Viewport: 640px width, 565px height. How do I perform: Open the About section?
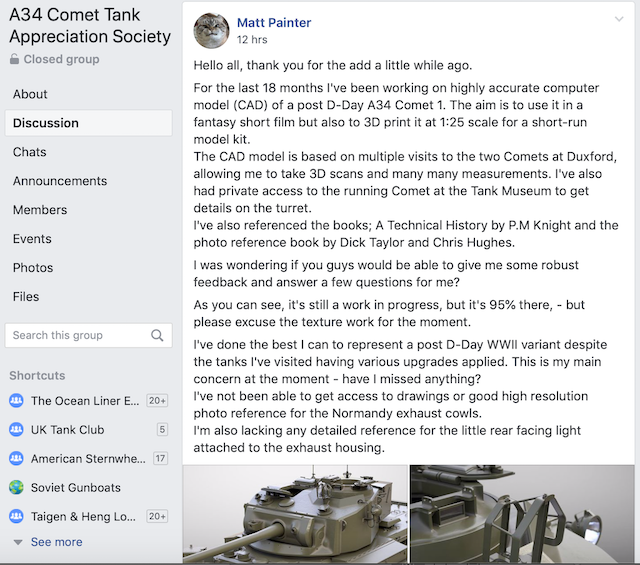(30, 94)
